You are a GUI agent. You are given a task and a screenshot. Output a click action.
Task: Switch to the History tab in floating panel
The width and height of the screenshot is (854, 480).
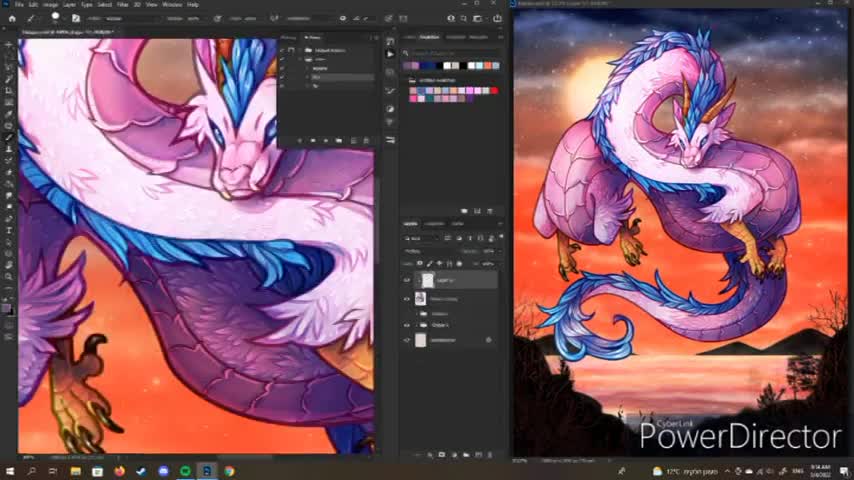point(289,37)
